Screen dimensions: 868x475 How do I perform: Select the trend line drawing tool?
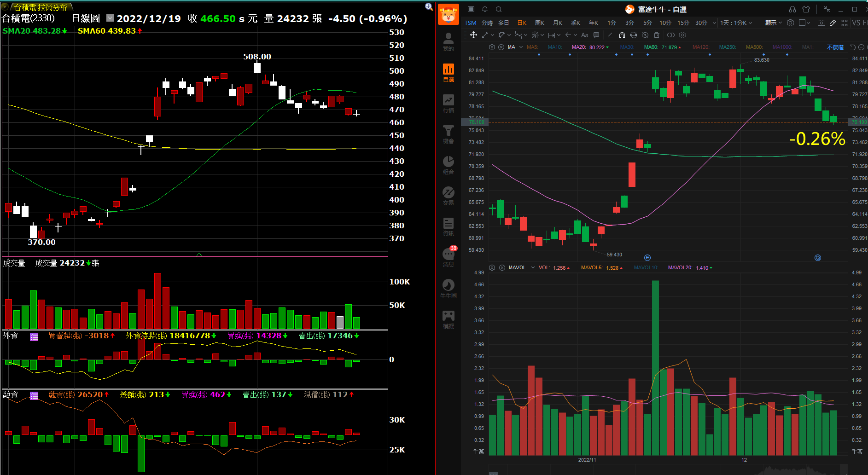[485, 35]
